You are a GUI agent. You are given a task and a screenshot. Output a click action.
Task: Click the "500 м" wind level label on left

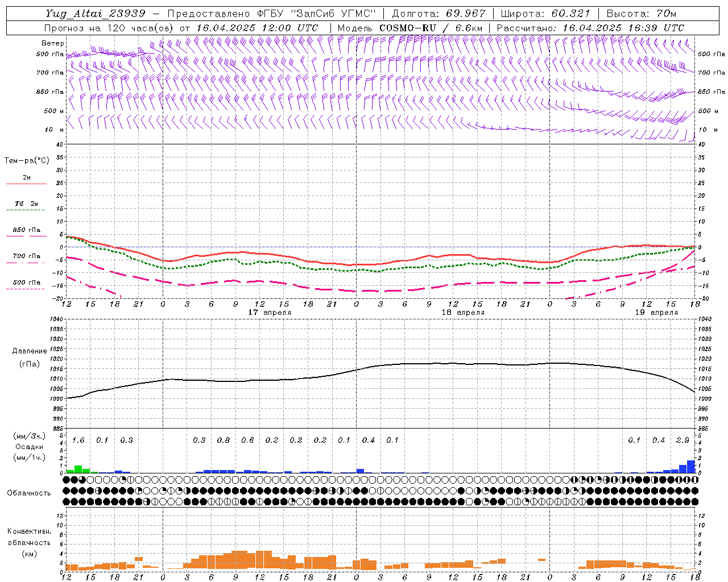pyautogui.click(x=54, y=111)
